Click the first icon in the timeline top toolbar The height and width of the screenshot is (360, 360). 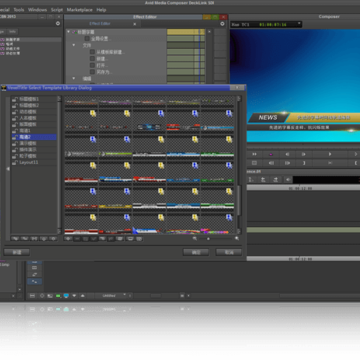pyautogui.click(x=251, y=180)
